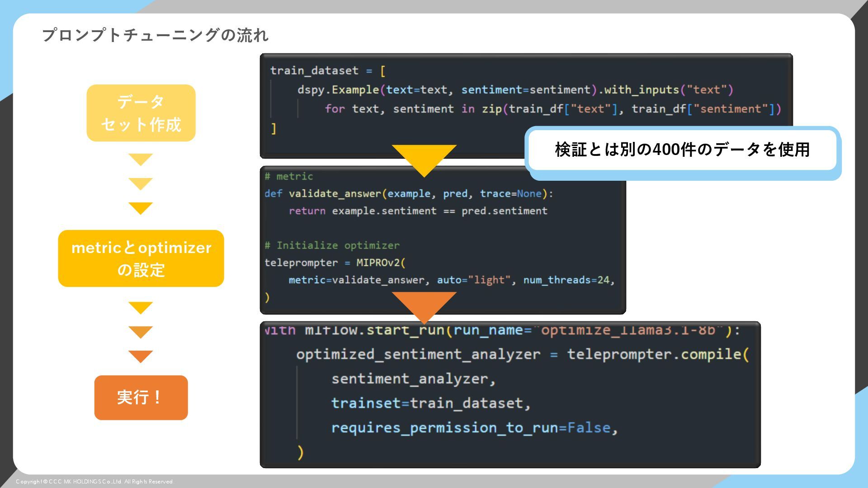Click the validate_answer function definition line

point(409,194)
